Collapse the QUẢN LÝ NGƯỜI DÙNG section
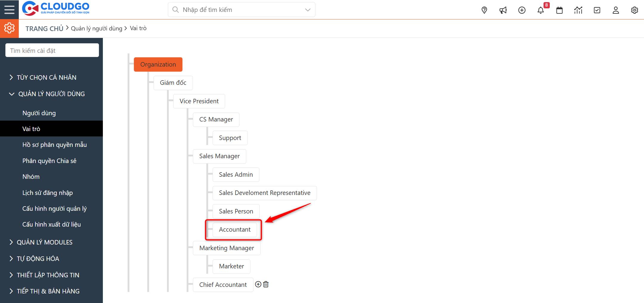This screenshot has width=644, height=303. point(52,93)
